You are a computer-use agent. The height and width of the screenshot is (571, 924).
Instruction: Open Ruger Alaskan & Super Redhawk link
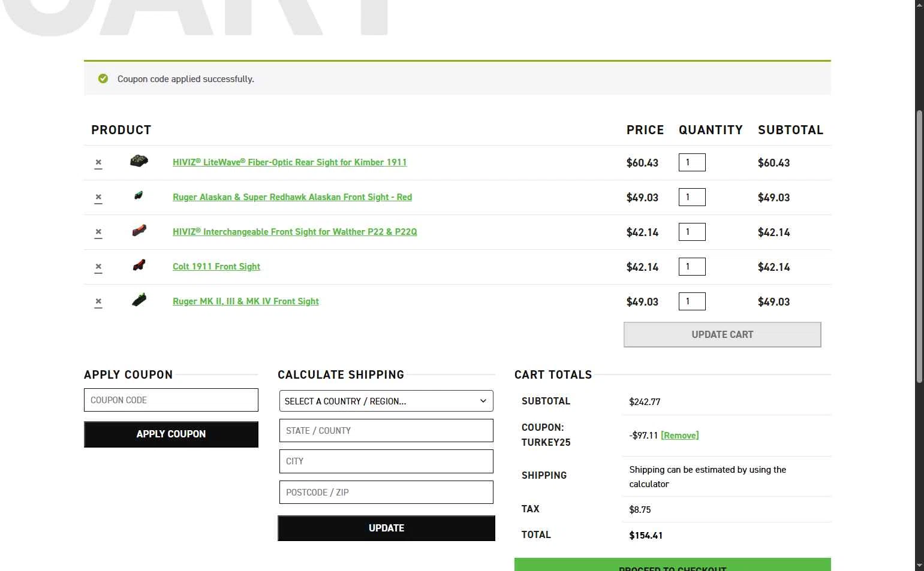[x=292, y=197]
